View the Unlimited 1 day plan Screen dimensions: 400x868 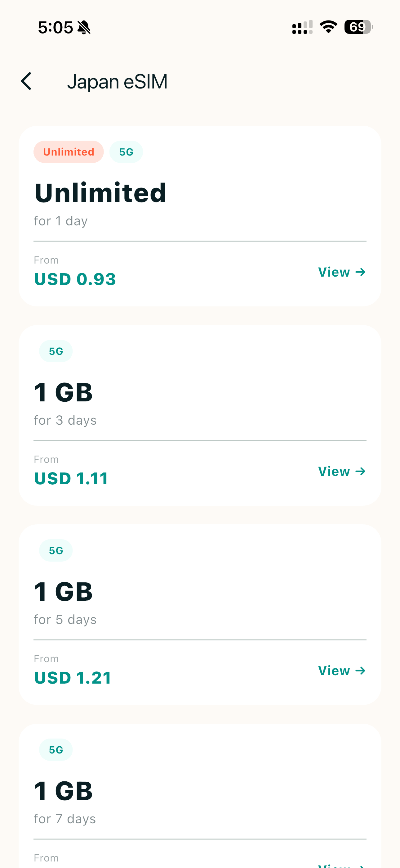click(x=342, y=272)
